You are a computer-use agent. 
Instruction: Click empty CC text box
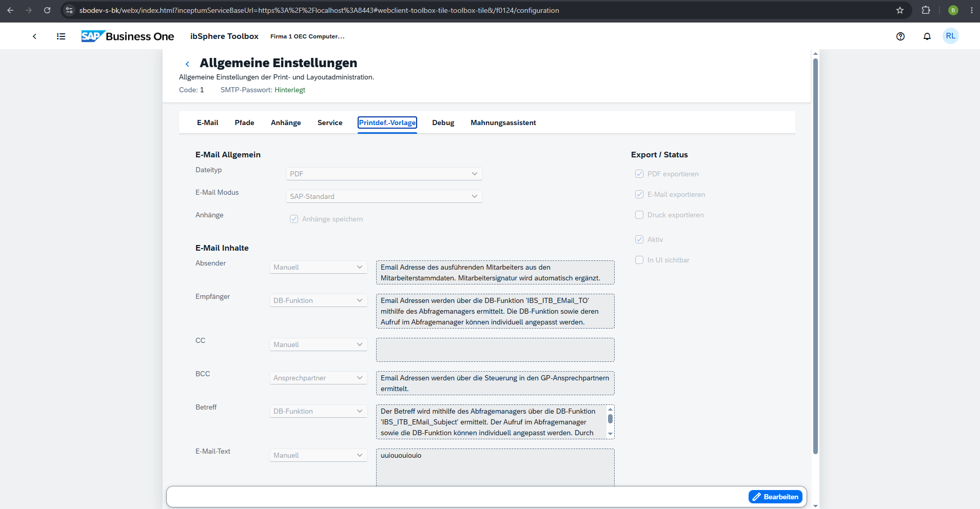(x=495, y=350)
